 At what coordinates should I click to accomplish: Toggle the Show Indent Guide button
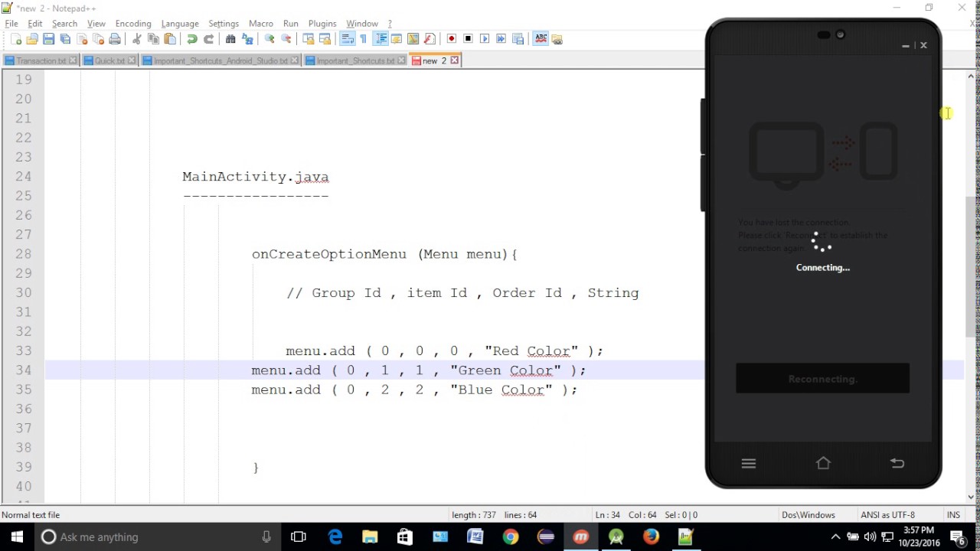(381, 39)
